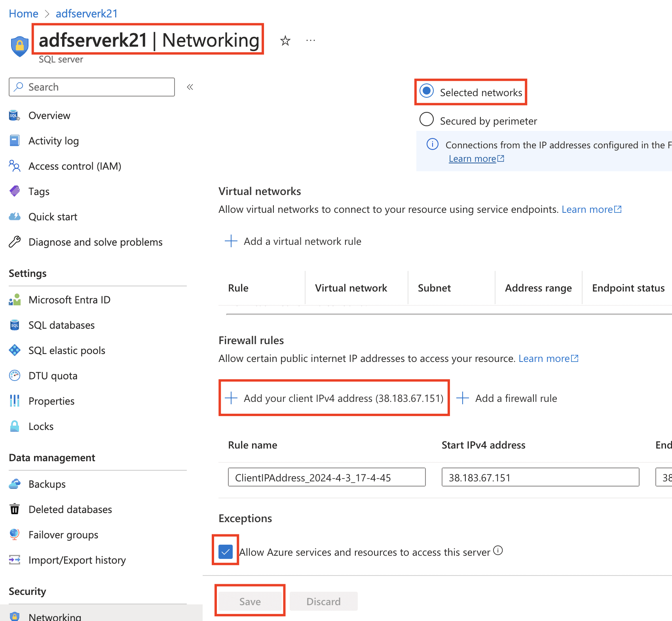Click the Tags icon in sidebar

click(x=15, y=191)
